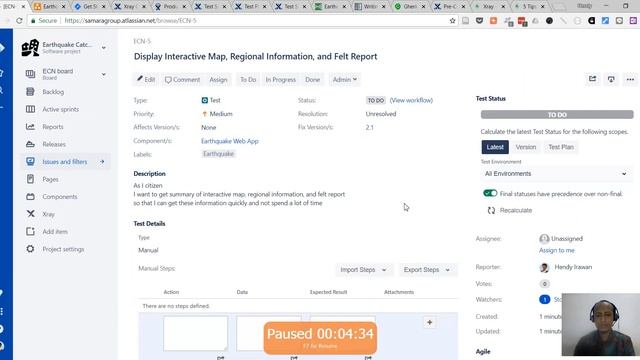Viewport: 640px width, 360px height.
Task: Click the Action step input box
Action: click(196, 333)
